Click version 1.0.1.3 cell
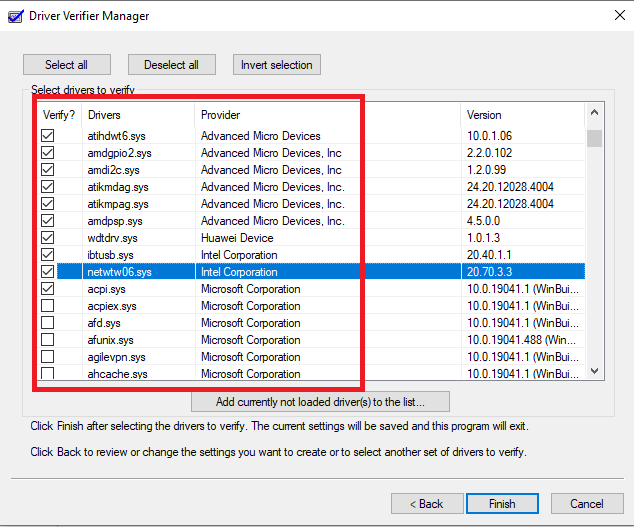This screenshot has height=527, width=634. 483,238
